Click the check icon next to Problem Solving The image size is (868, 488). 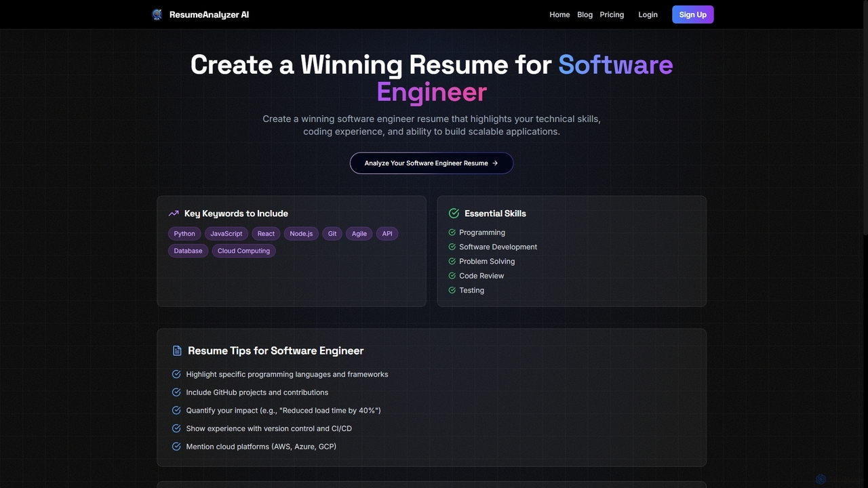452,261
